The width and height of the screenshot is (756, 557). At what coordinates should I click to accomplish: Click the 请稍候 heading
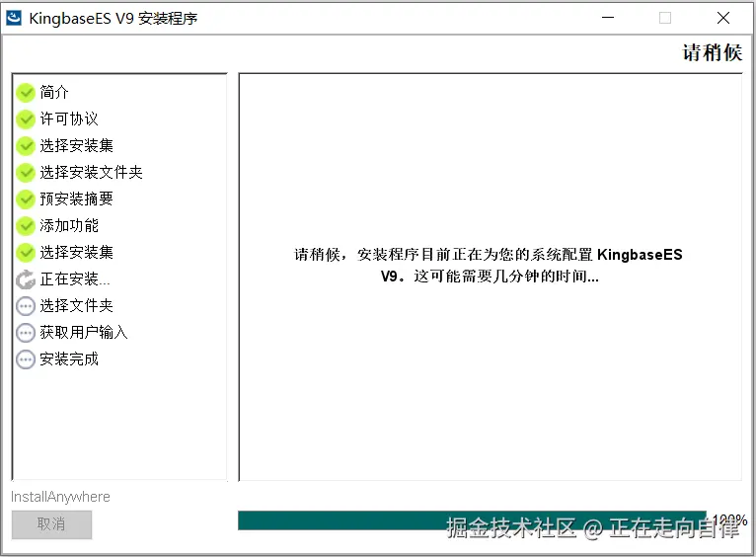tap(713, 52)
